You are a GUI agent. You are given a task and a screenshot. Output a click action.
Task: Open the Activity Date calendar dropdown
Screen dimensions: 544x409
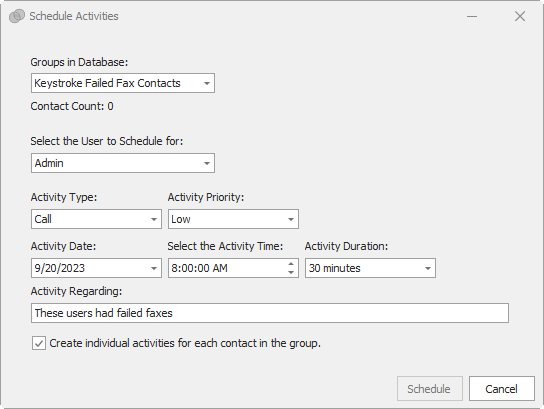coord(154,268)
